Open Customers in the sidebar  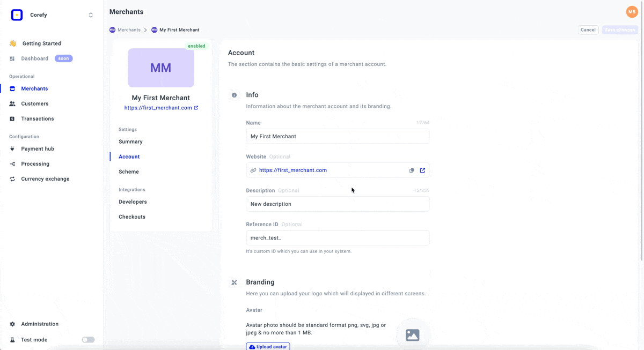click(x=35, y=103)
